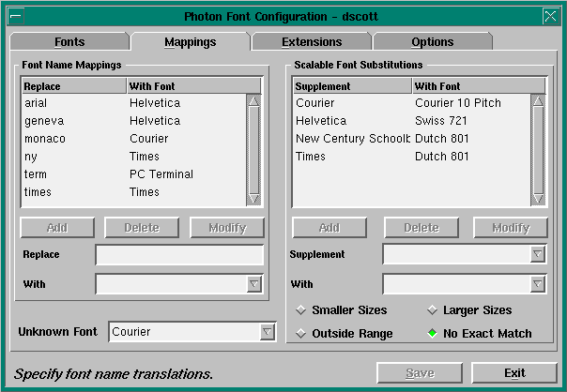Toggle the No Exact Match option
This screenshot has height=392, width=567.
point(433,333)
